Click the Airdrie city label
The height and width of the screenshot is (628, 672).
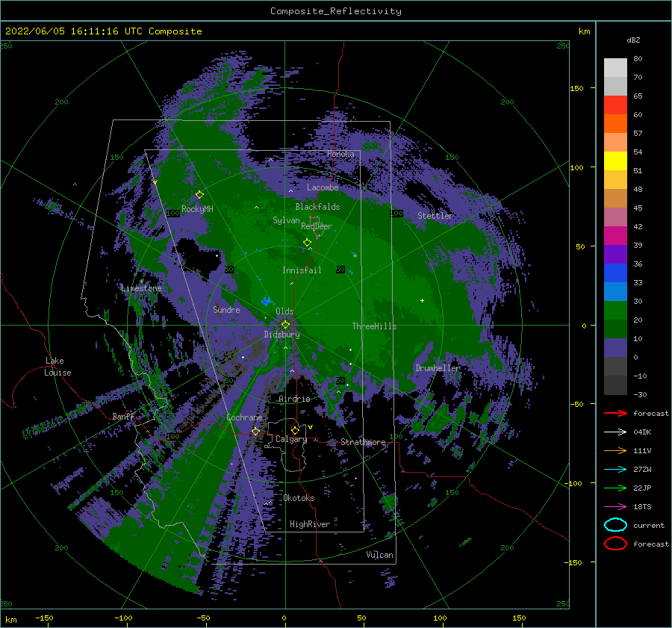pos(294,399)
